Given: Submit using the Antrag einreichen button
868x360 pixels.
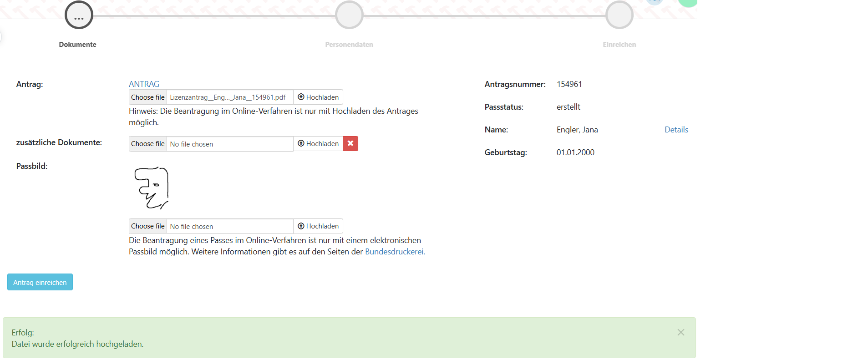Looking at the screenshot, I should pos(40,282).
